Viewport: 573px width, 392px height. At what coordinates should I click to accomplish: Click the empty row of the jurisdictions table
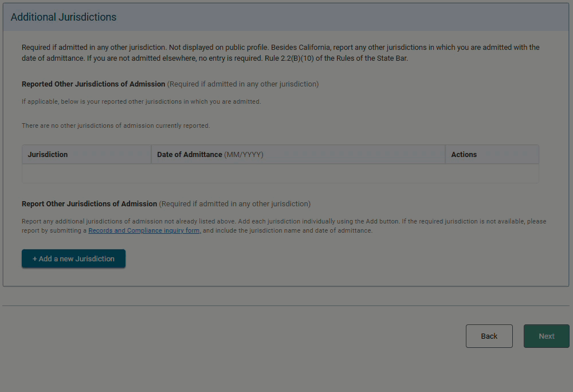pyautogui.click(x=280, y=174)
